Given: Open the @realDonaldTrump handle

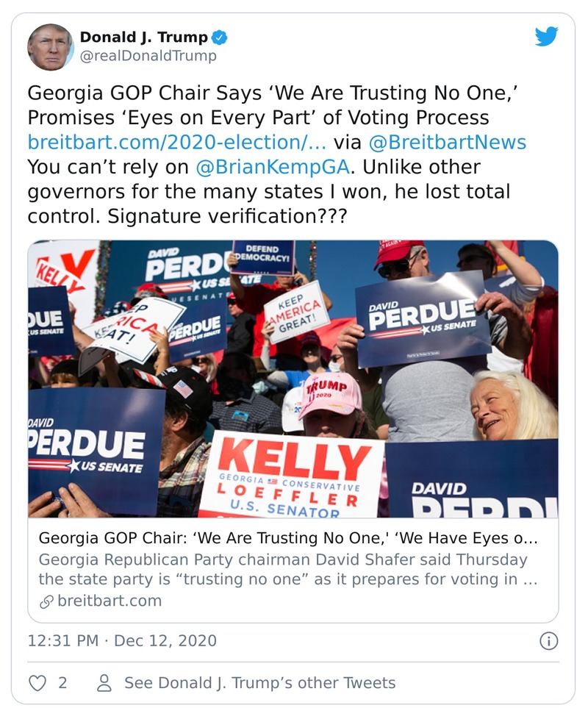Looking at the screenshot, I should (148, 56).
